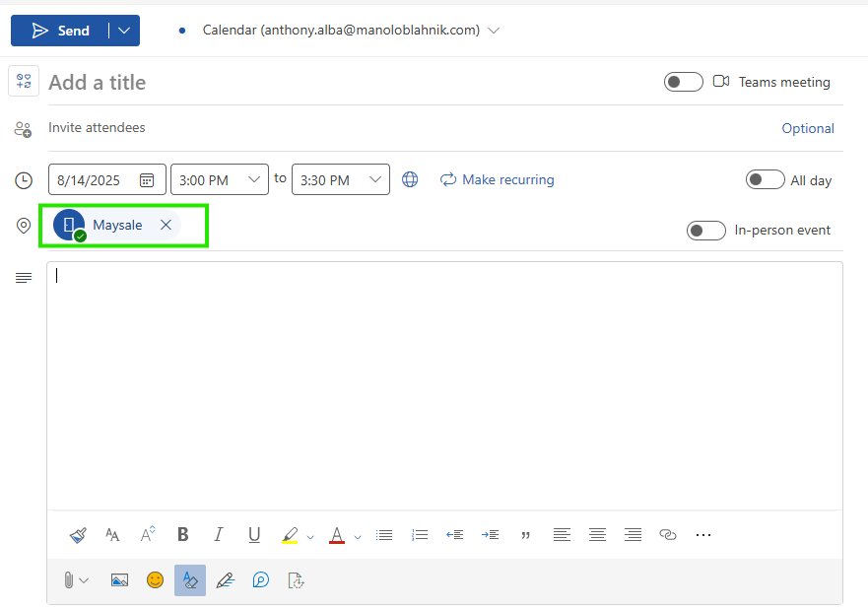Toggle bold formatting

(x=182, y=534)
